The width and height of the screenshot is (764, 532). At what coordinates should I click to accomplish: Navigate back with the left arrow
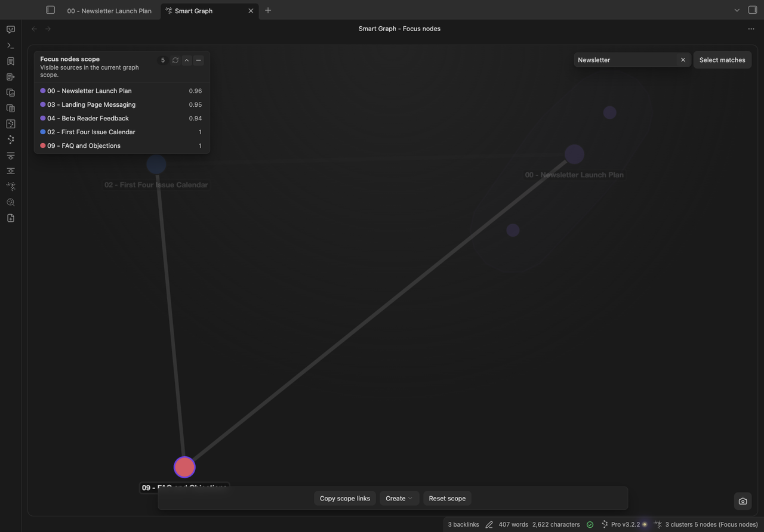point(34,29)
